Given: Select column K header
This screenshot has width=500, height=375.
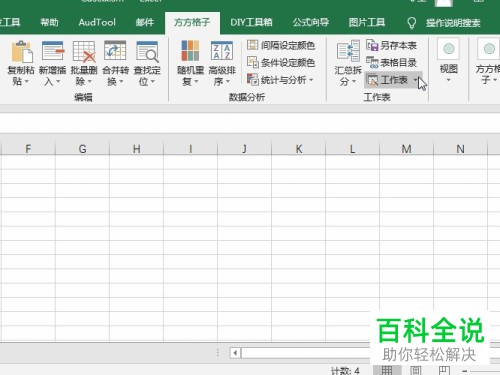Looking at the screenshot, I should click(x=299, y=149).
